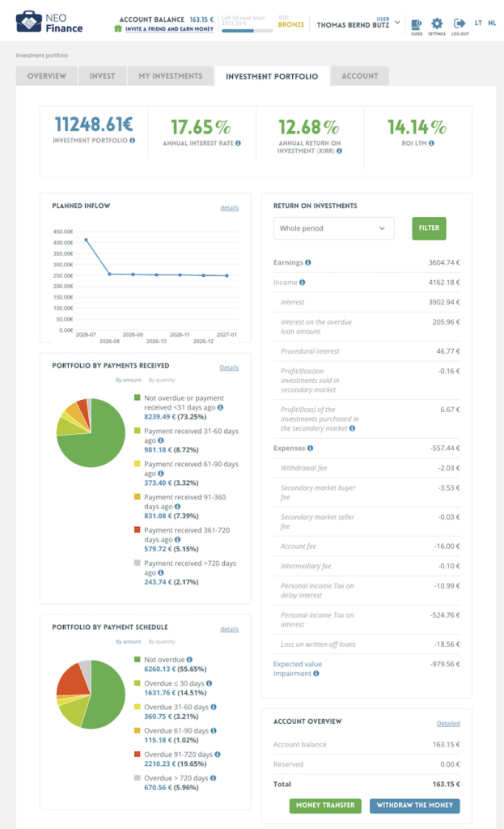Open info icon next to Income
504x829 pixels.
tap(303, 283)
